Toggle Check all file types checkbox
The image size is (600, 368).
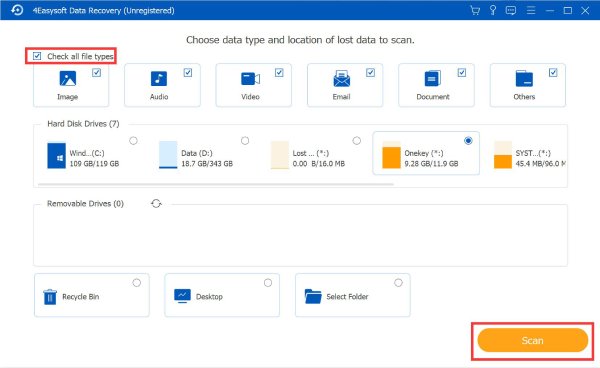point(37,56)
